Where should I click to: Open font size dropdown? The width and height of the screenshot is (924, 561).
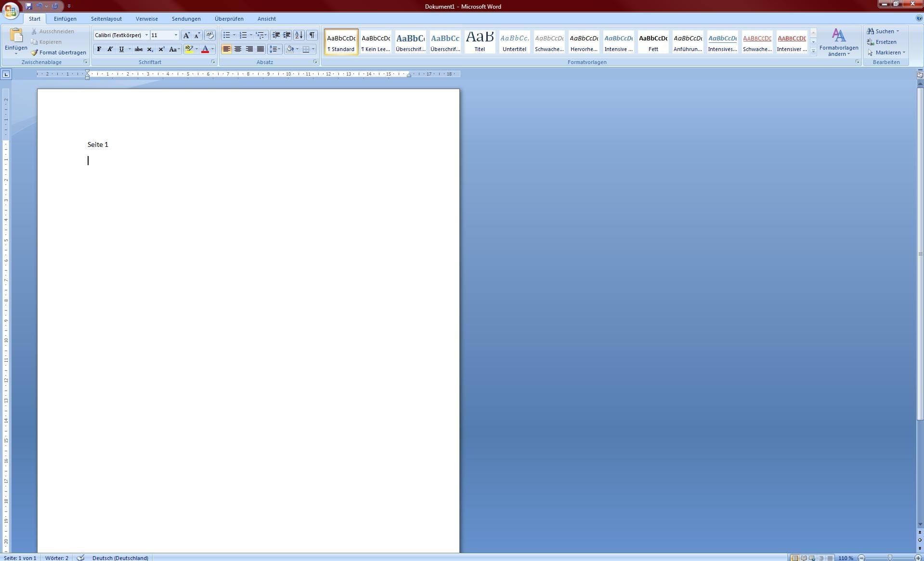point(176,35)
